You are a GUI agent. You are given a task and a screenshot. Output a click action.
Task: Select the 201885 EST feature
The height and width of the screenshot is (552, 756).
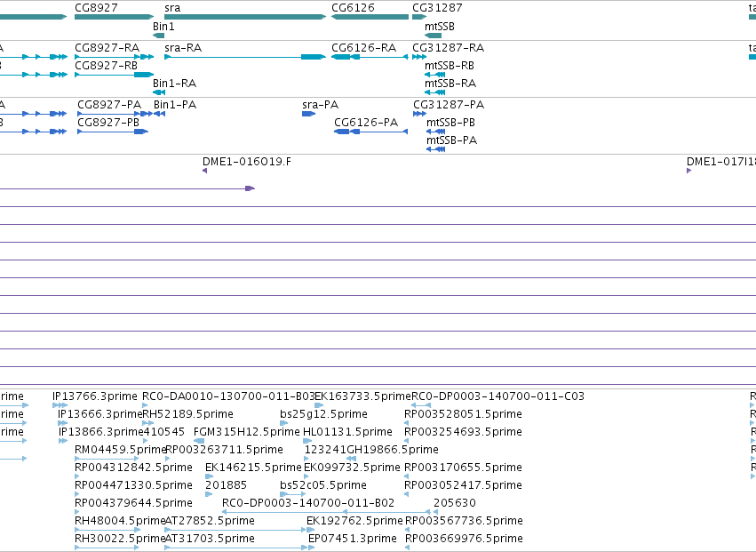pyautogui.click(x=209, y=494)
